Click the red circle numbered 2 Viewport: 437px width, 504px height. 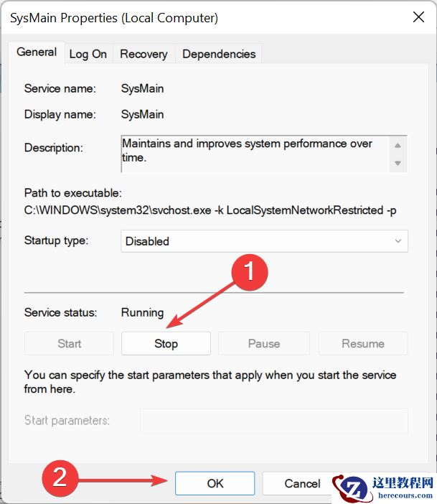tap(60, 478)
